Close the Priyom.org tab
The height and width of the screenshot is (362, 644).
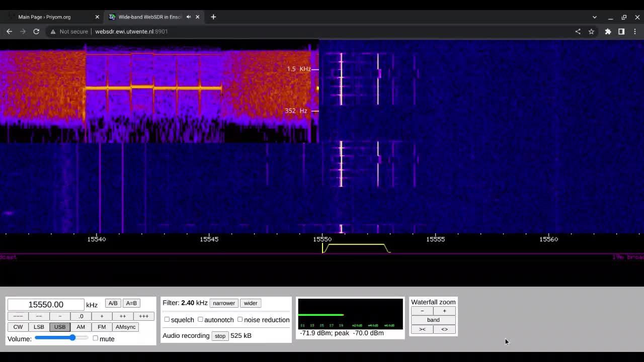pos(97,17)
